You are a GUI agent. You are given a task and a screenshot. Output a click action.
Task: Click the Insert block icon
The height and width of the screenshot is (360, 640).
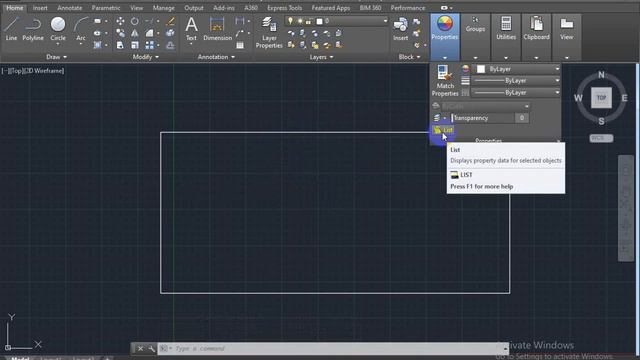click(x=400, y=29)
